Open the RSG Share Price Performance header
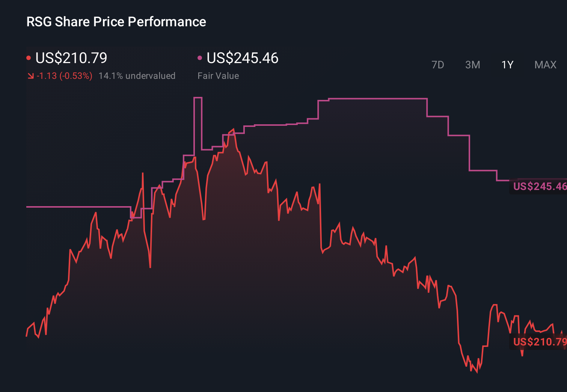567x392 pixels. [x=116, y=22]
